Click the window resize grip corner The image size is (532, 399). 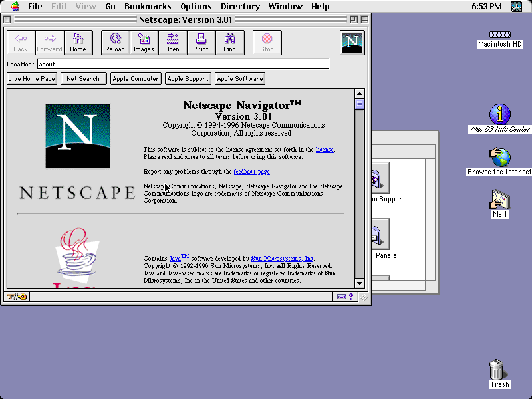click(x=364, y=297)
